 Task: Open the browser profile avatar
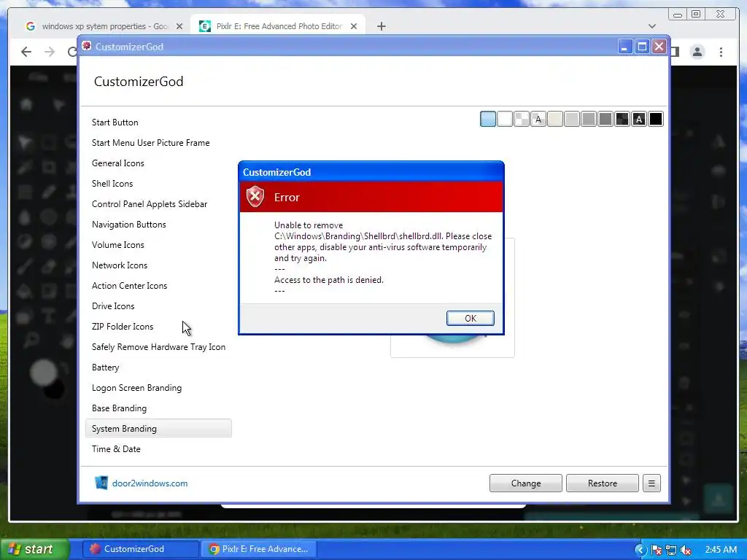click(x=697, y=52)
